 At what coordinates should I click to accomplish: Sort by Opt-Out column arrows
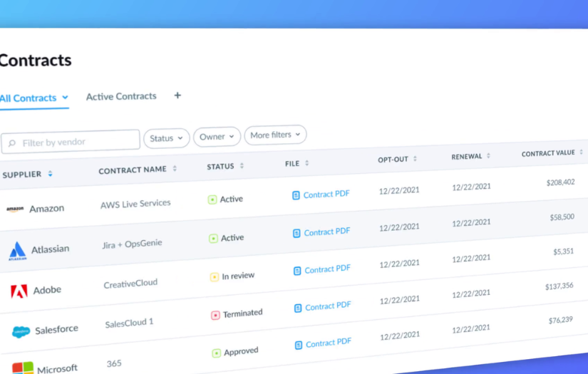point(415,159)
